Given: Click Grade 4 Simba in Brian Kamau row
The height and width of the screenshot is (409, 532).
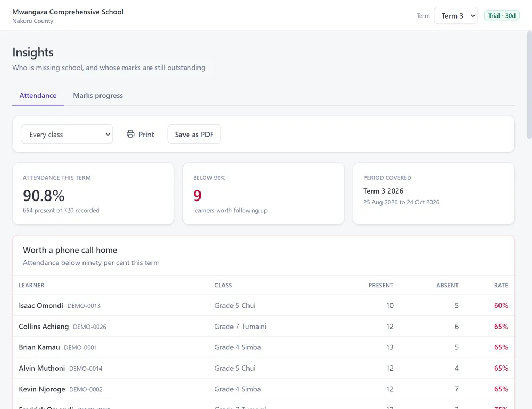Looking at the screenshot, I should [238, 347].
